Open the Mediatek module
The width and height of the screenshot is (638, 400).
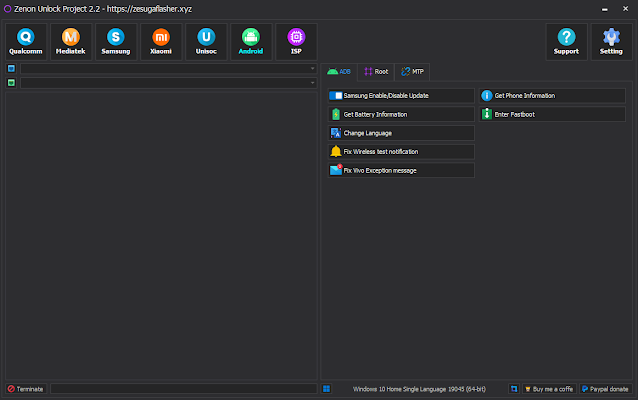71,42
